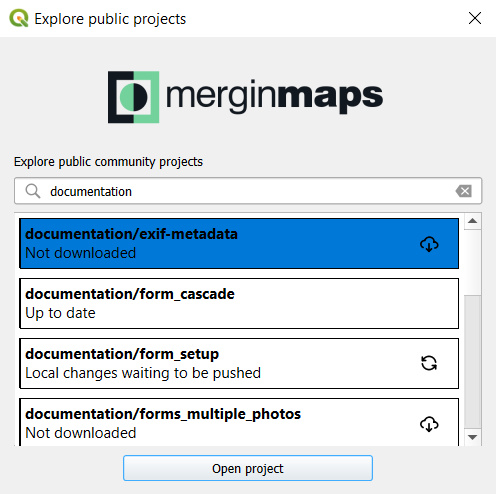Screen dimensions: 496x494
Task: Click the 'Up to date' status text
Action: pyautogui.click(x=60, y=313)
